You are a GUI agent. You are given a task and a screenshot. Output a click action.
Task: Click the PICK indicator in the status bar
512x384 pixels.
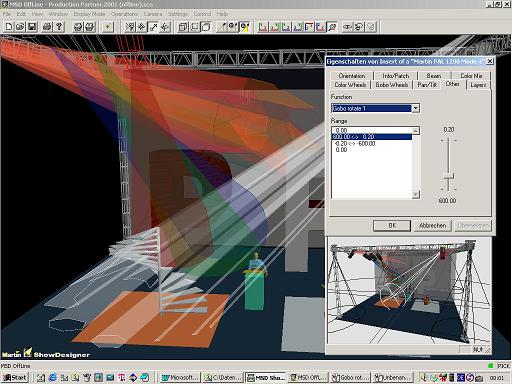click(x=504, y=366)
